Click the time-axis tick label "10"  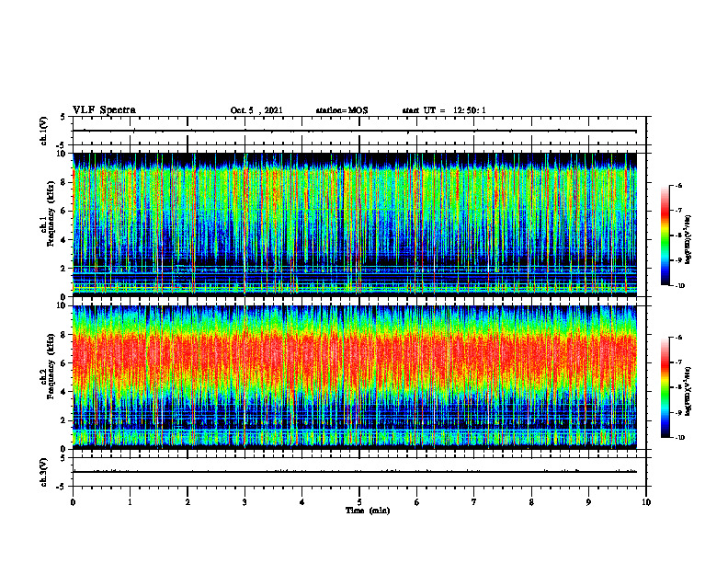coord(646,502)
